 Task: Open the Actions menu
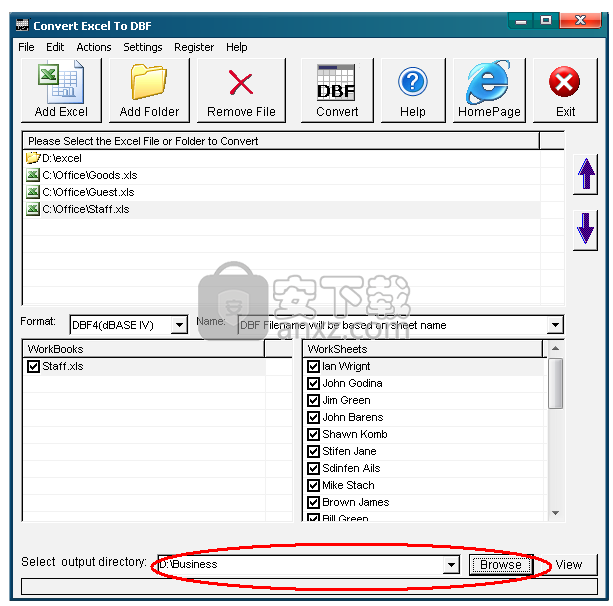click(94, 47)
